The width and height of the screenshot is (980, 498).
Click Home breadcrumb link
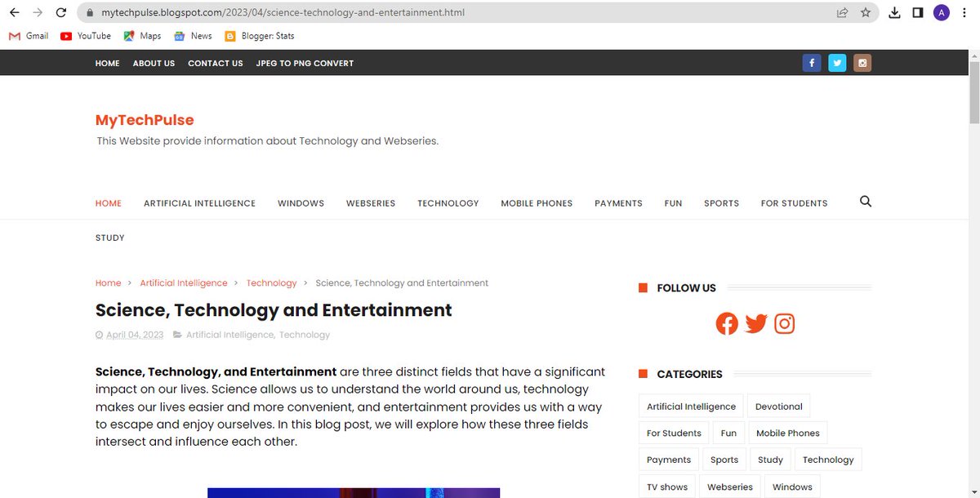pos(108,283)
